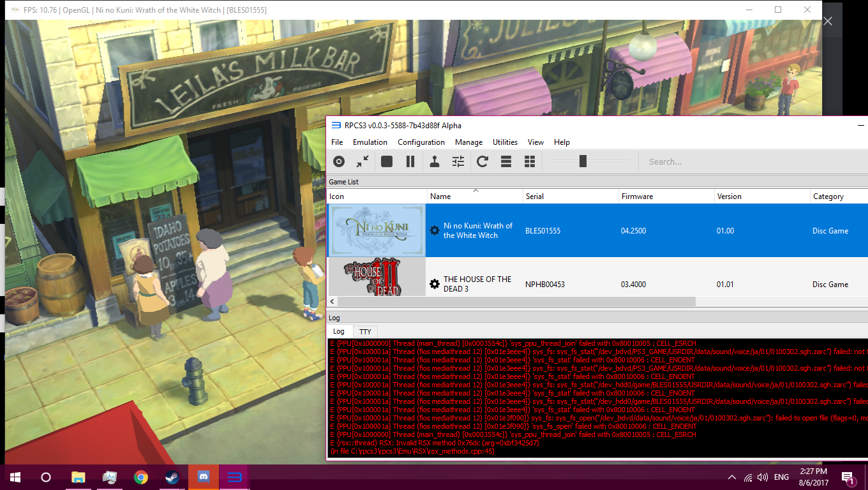Open the Help menu

coord(562,142)
